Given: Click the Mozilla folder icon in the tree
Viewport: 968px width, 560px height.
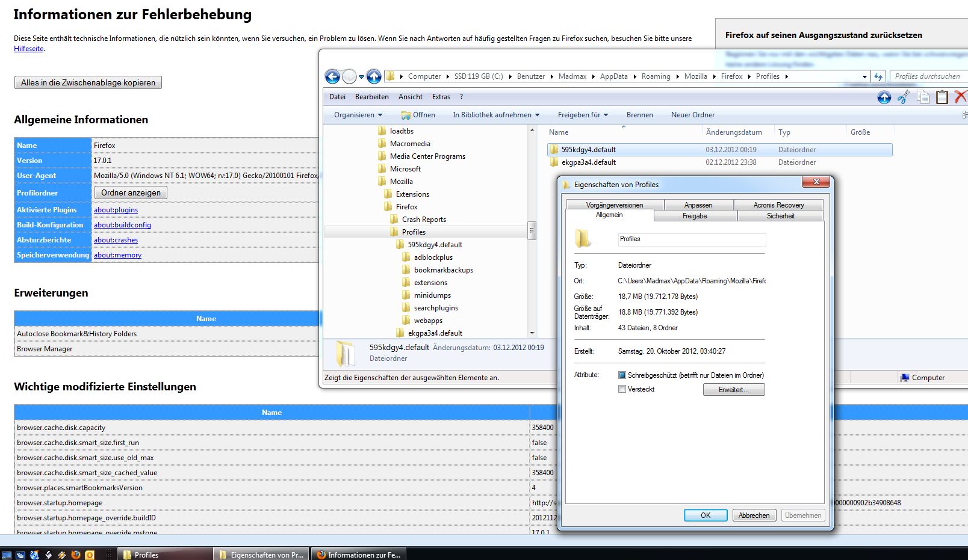Looking at the screenshot, I should 382,182.
